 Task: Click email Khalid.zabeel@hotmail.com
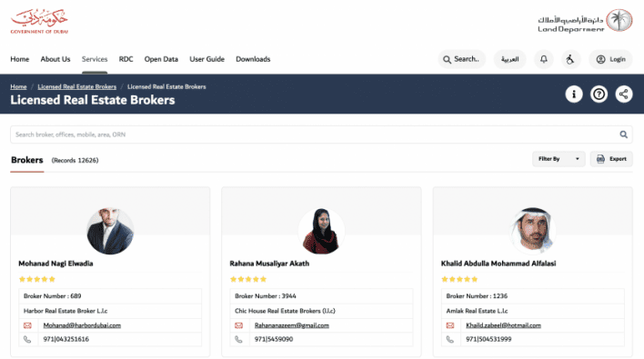coord(503,325)
